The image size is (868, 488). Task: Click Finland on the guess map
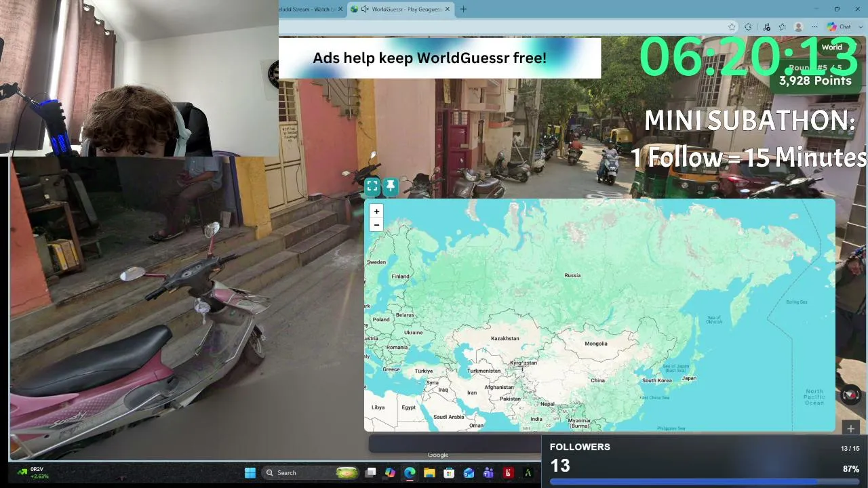(x=400, y=277)
